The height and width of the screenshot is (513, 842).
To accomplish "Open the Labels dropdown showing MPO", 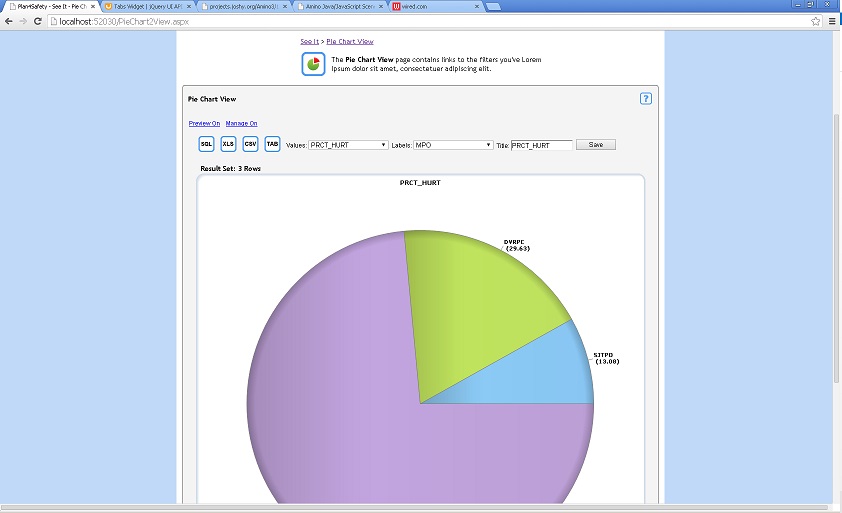I will point(453,145).
